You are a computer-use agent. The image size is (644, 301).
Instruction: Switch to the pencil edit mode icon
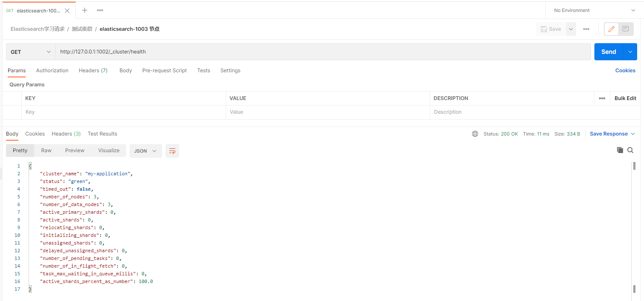point(612,29)
